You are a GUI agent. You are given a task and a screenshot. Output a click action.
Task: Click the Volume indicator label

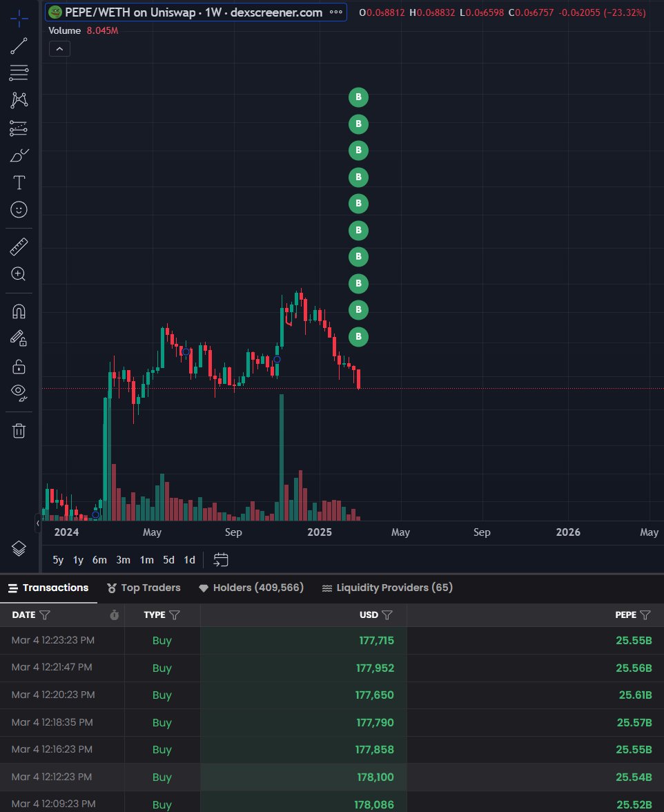pos(65,30)
